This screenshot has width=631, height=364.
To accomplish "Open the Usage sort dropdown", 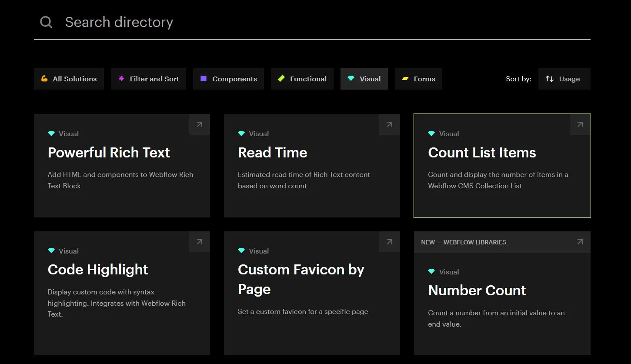I will (x=564, y=79).
